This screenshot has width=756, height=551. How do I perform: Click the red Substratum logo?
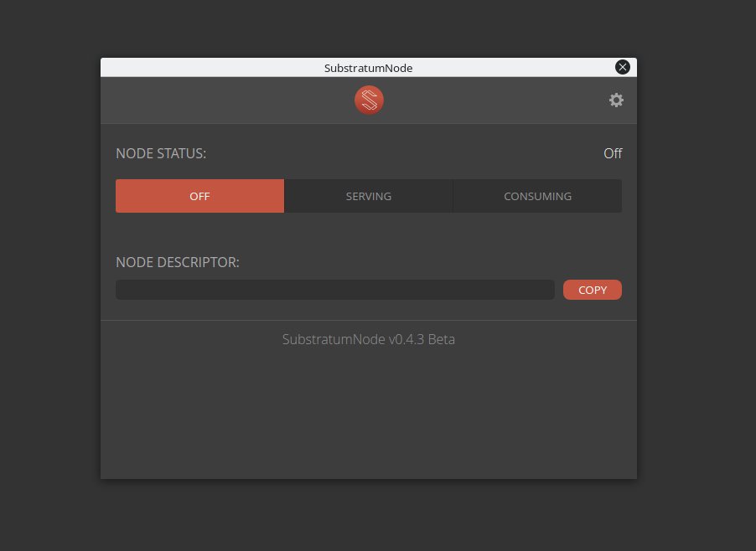[369, 100]
